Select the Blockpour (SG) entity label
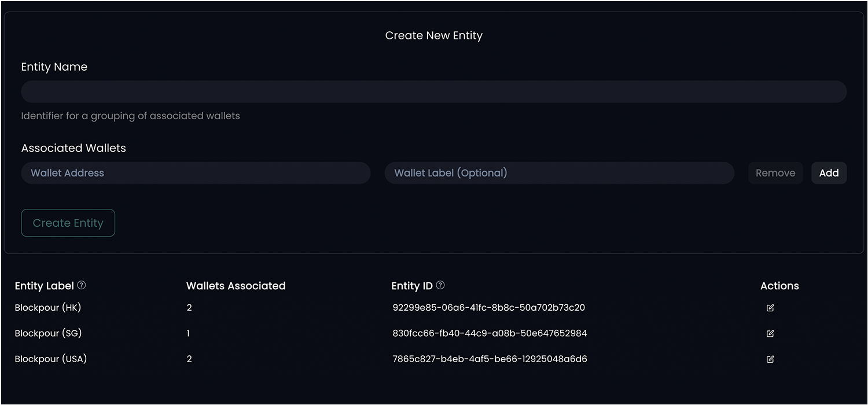The image size is (868, 405). click(x=48, y=333)
